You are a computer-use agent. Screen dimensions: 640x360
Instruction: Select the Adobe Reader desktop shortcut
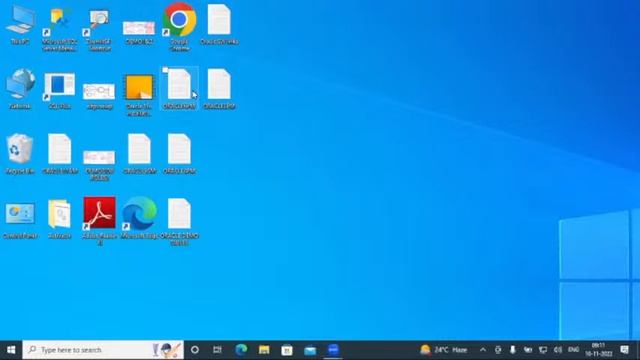(99, 220)
